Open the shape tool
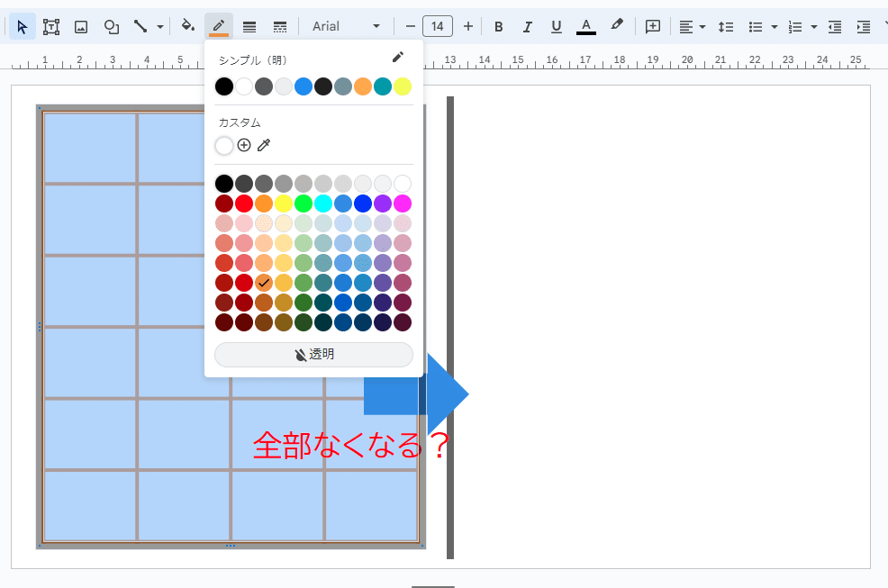Viewport: 888px width, 588px height. point(111,27)
